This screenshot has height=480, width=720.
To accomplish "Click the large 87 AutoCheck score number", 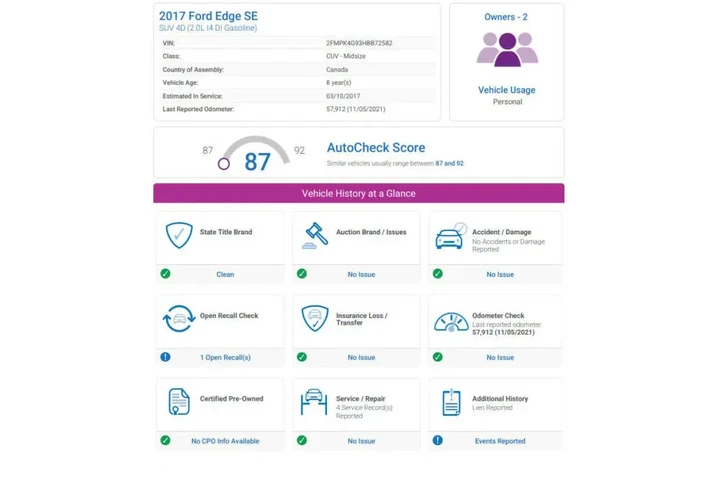I will point(257,162).
